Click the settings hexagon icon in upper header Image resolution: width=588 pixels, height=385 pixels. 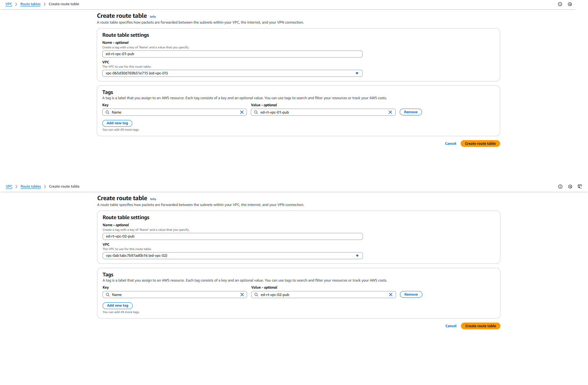(x=570, y=4)
